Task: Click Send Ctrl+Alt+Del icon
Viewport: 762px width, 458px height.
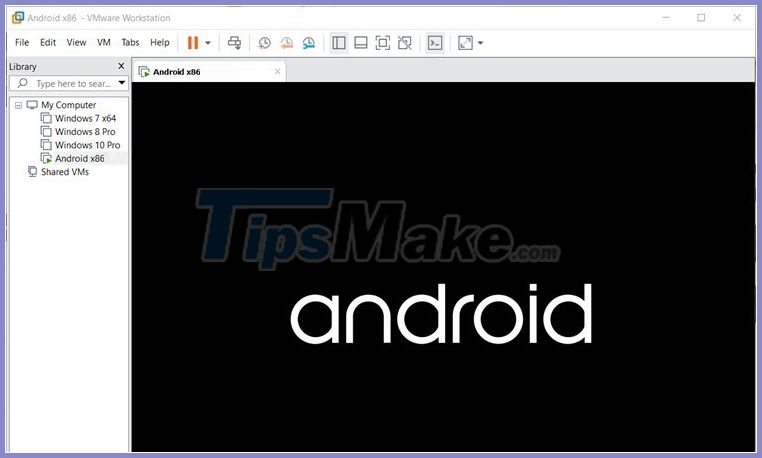Action: click(234, 43)
